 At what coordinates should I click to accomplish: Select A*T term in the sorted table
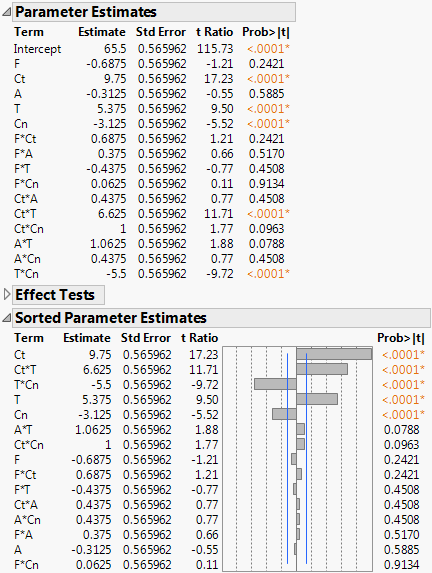[23, 430]
